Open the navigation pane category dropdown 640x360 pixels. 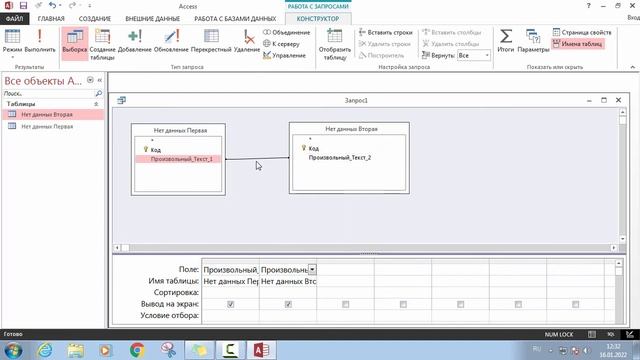(x=90, y=80)
